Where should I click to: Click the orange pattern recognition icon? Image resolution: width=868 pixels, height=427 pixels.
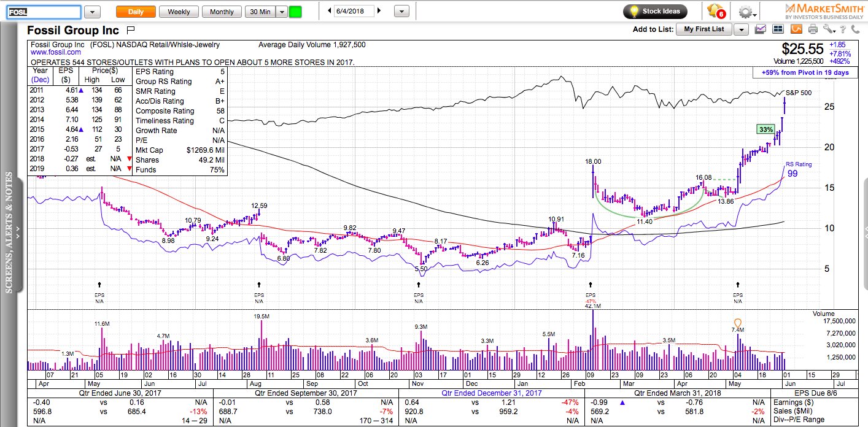pyautogui.click(x=796, y=29)
